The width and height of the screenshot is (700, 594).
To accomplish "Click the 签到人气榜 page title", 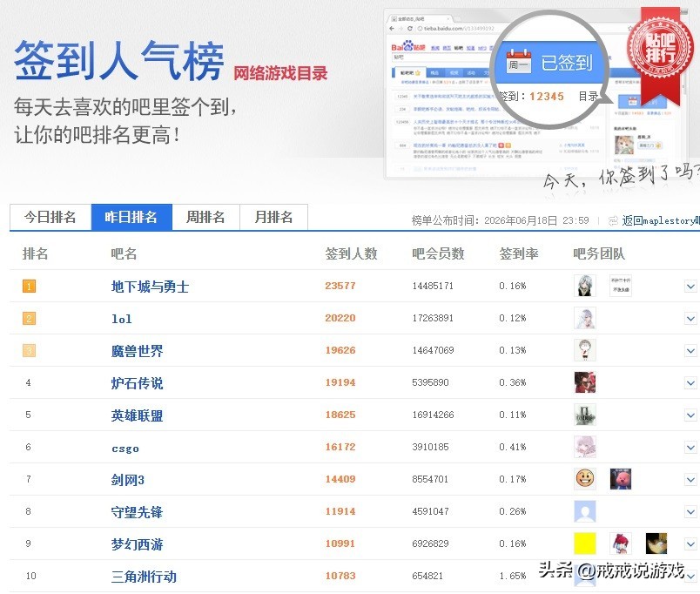I will click(x=118, y=60).
